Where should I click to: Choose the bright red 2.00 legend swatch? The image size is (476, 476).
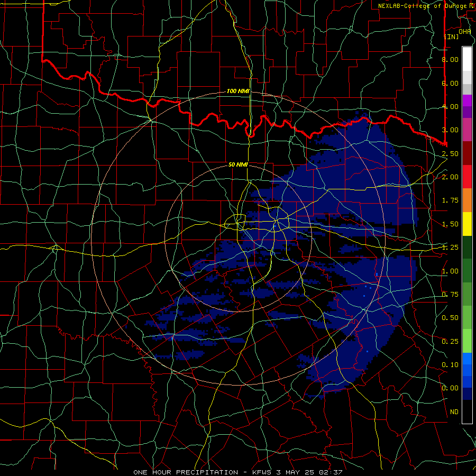[467, 177]
